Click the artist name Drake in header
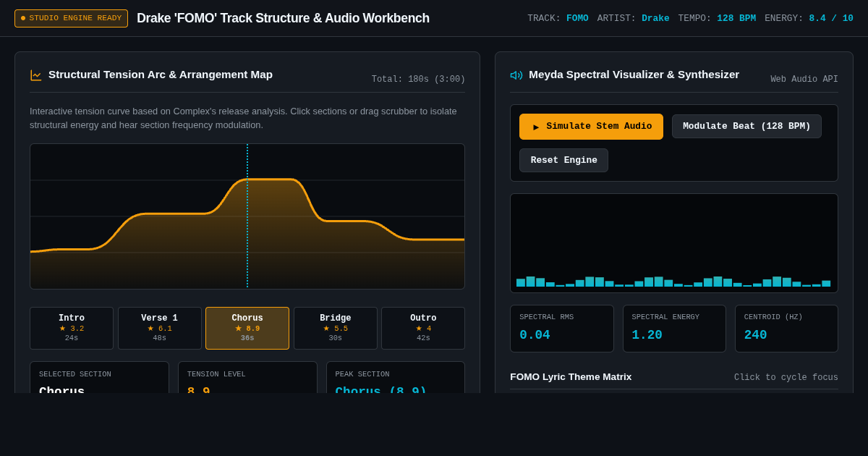 coord(655,18)
